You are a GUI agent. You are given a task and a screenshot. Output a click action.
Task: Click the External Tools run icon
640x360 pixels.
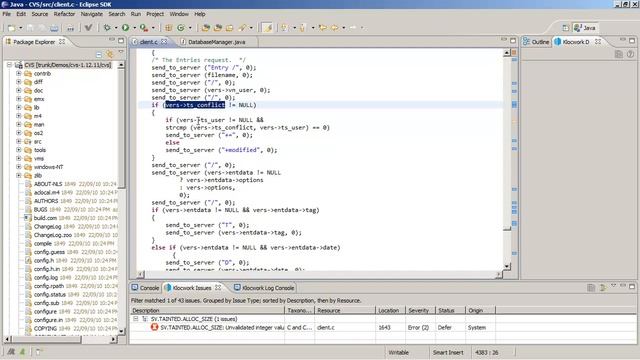pos(144,28)
